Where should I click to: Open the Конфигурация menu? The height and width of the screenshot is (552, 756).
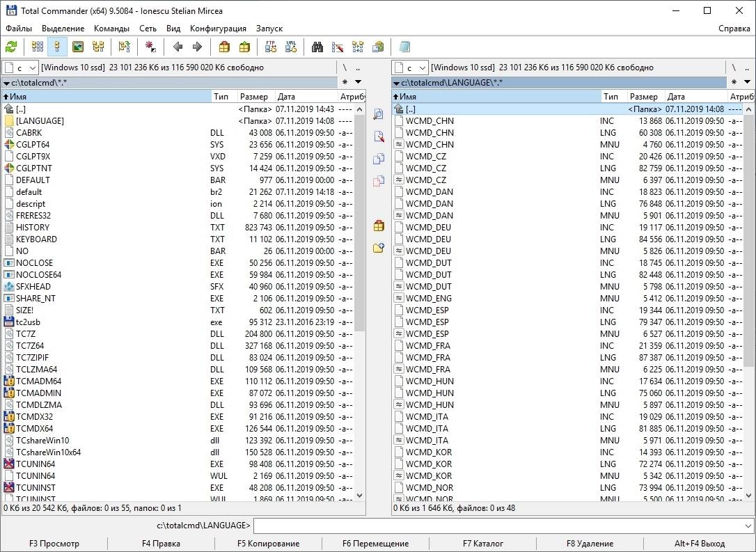point(218,29)
